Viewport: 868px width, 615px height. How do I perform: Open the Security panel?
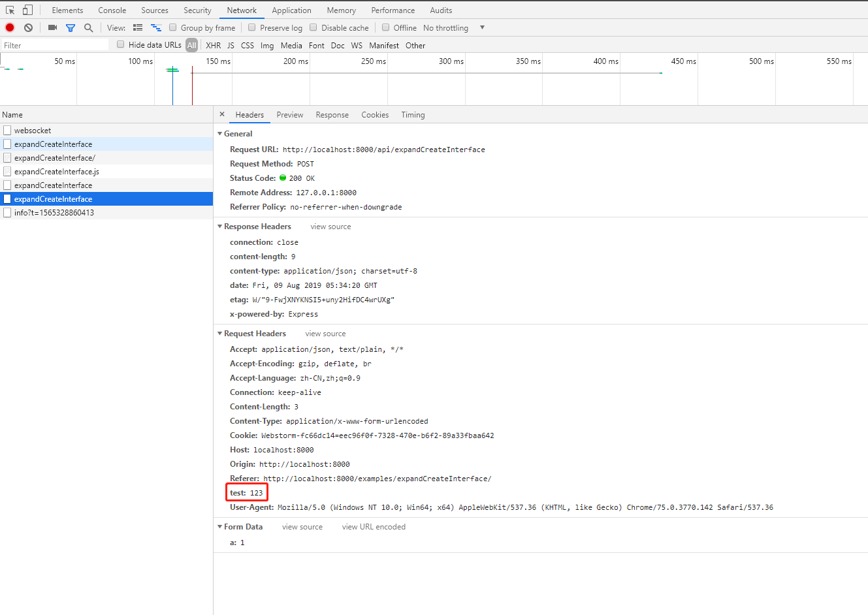tap(197, 10)
